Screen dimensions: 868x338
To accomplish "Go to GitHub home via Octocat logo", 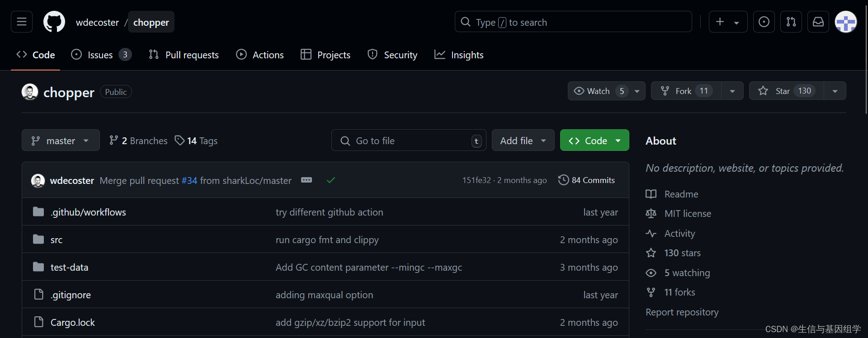I will pos(54,22).
